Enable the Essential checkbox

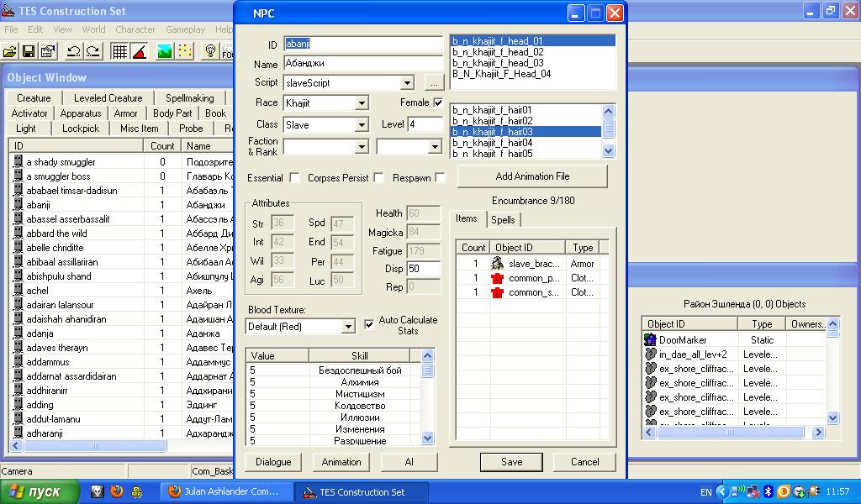click(x=294, y=178)
